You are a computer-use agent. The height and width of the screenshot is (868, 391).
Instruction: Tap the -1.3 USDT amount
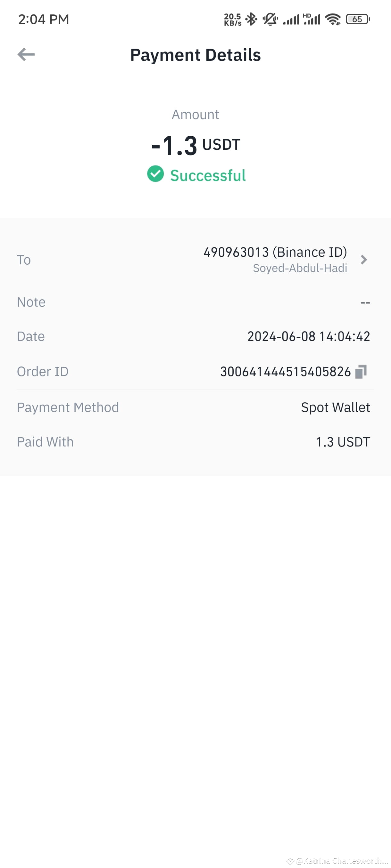(x=196, y=145)
